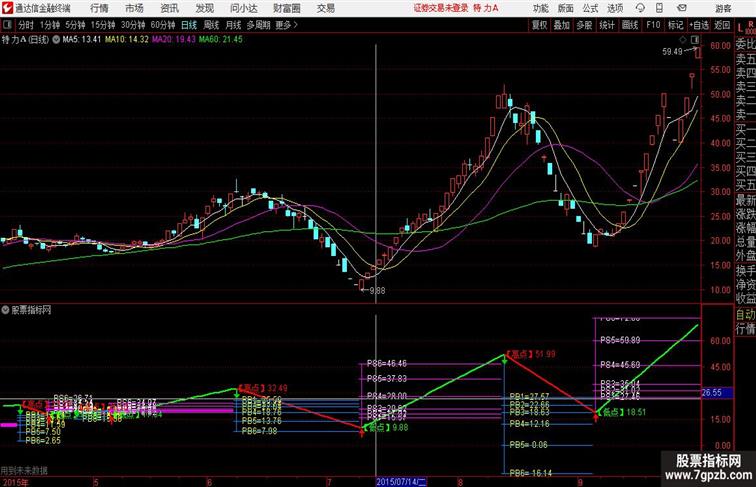
Task: Click the 通达信 red logo icon
Action: click(7, 8)
